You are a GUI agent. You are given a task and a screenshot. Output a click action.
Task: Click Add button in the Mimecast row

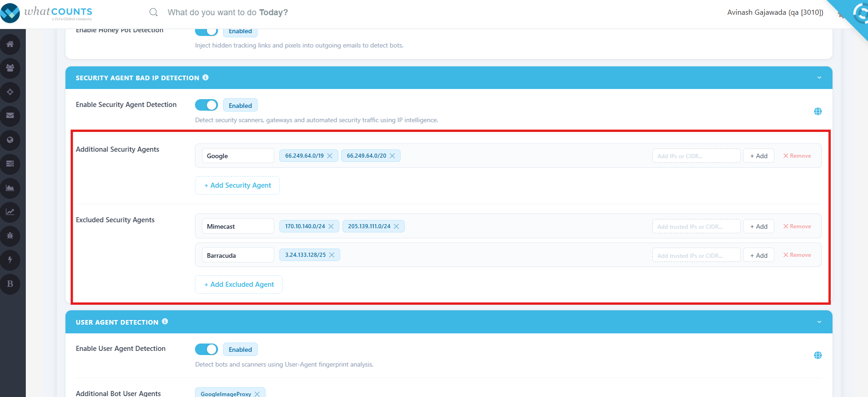click(x=759, y=226)
